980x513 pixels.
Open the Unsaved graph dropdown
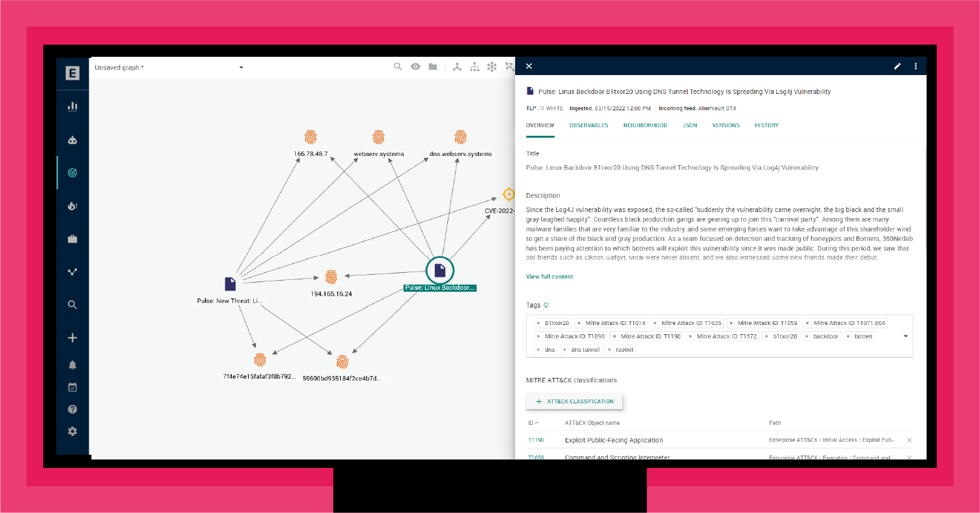click(x=241, y=67)
